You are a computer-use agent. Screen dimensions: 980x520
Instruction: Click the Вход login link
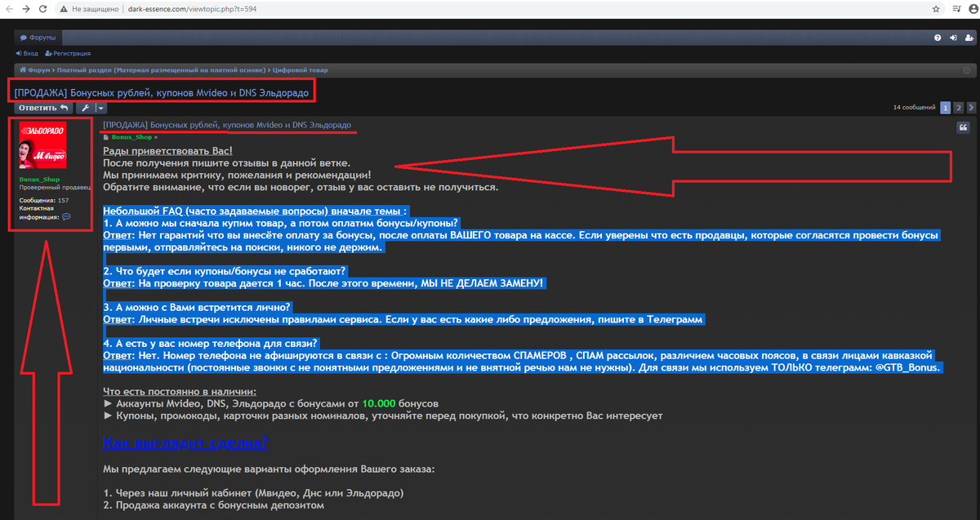[x=28, y=53]
